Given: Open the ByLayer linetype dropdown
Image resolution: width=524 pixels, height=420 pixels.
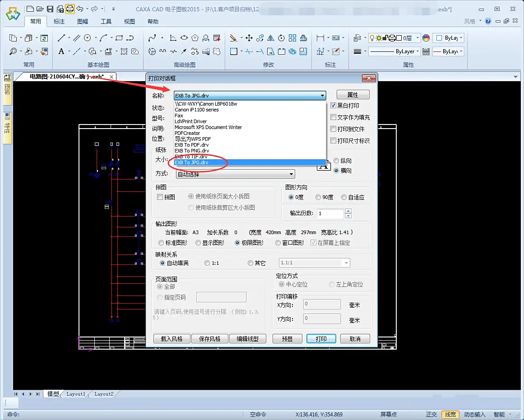Looking at the screenshot, I should [394, 51].
